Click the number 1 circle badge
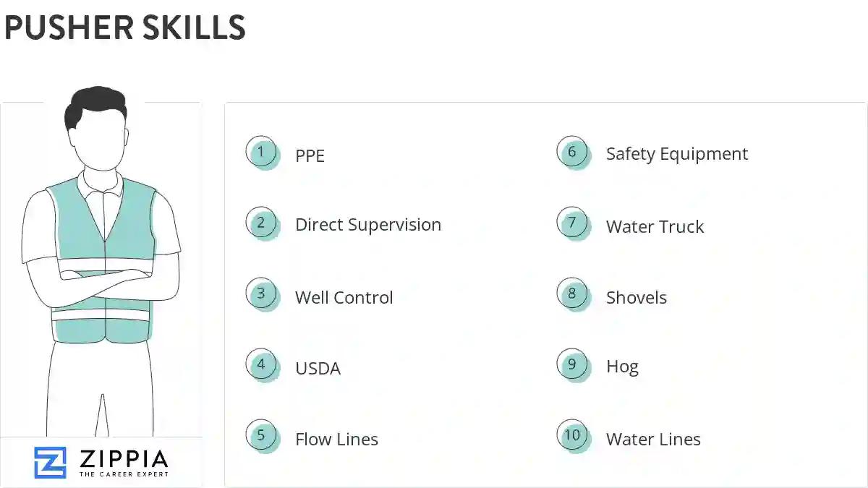The width and height of the screenshot is (868, 488). click(x=261, y=153)
